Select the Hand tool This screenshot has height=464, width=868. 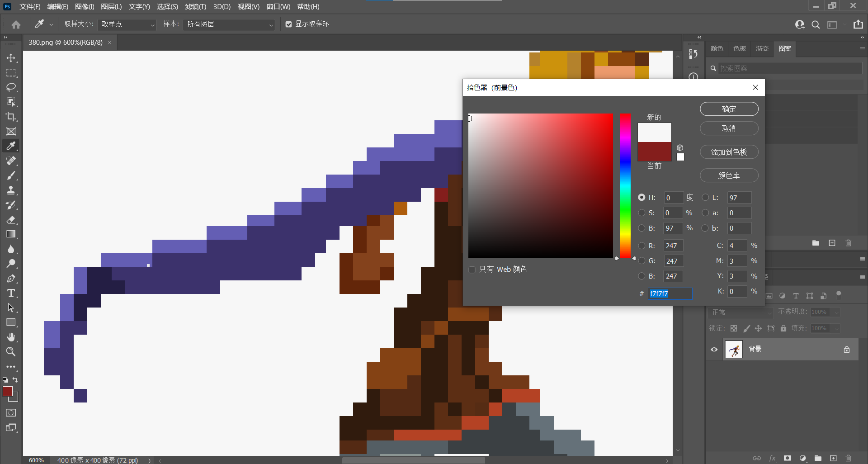click(11, 337)
